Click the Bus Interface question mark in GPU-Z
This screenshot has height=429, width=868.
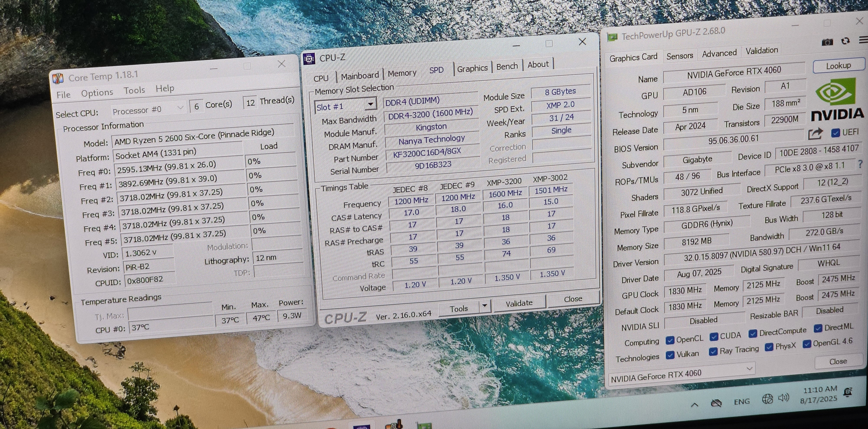[860, 164]
